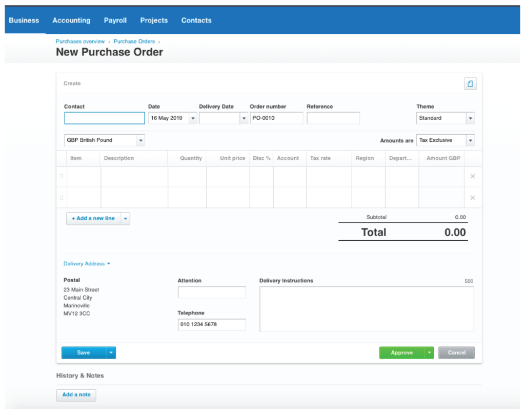Click the green Approve button
Screen dimensions: 525x420
tap(402, 353)
